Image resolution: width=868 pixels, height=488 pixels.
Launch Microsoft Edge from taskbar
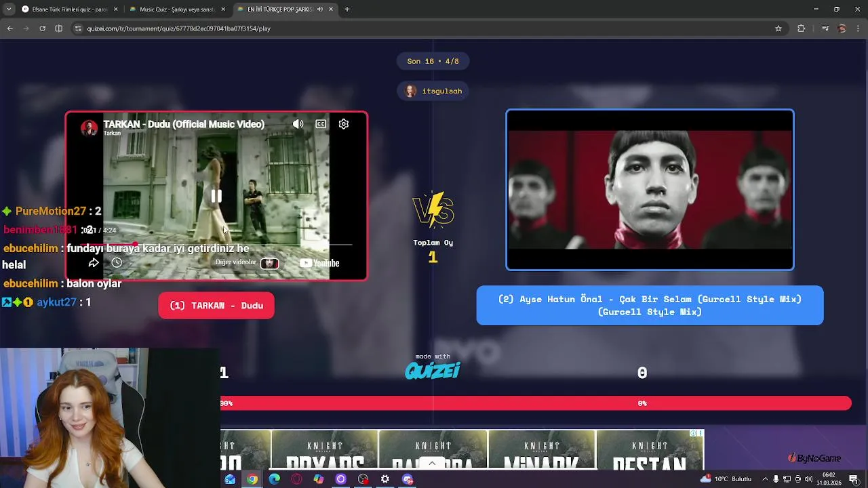pyautogui.click(x=275, y=479)
